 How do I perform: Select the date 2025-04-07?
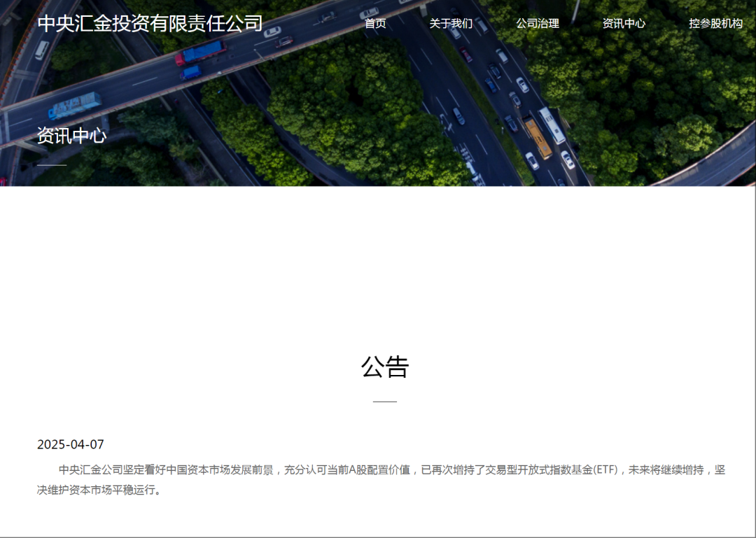point(71,444)
